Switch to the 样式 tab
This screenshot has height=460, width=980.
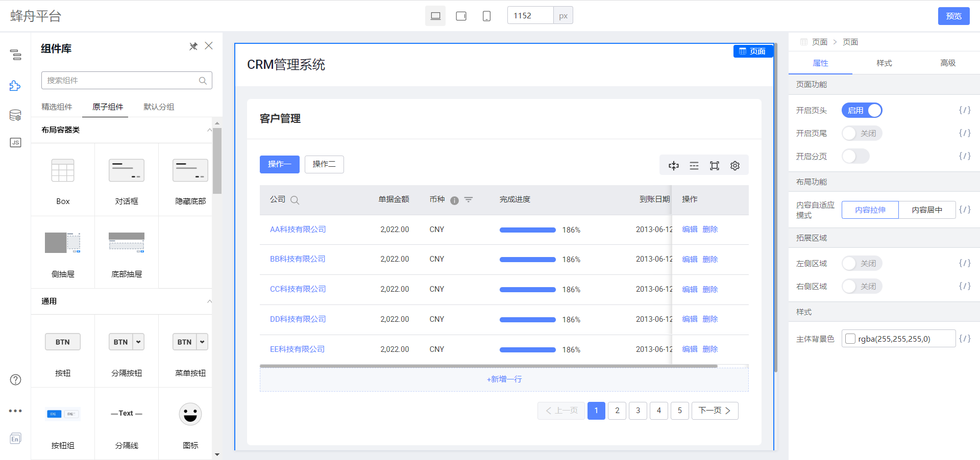884,63
